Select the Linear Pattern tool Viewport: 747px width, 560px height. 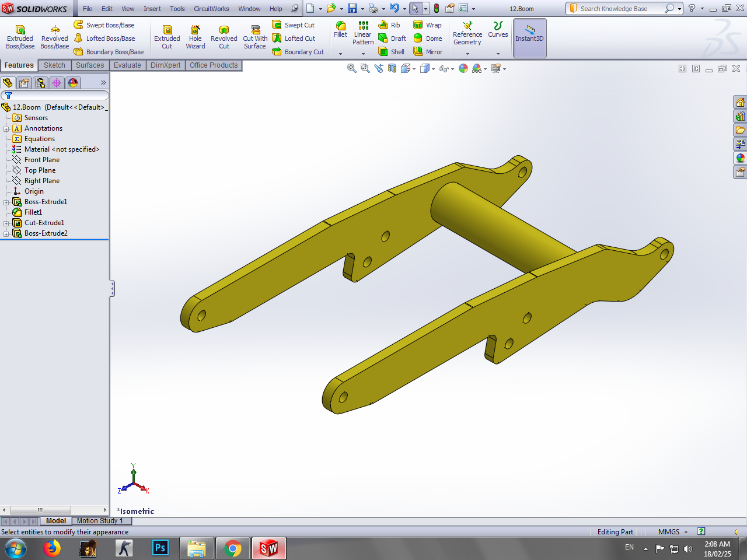363,33
